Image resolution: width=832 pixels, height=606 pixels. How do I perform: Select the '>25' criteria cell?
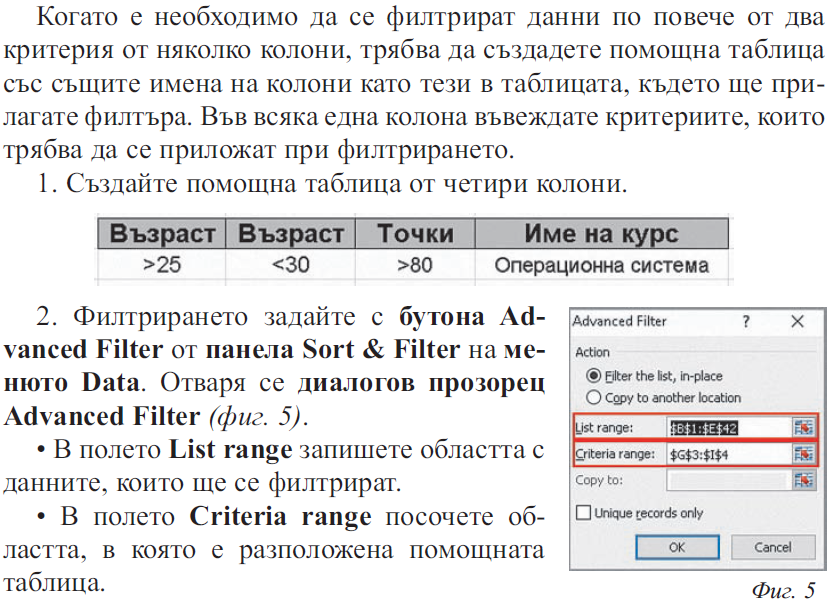pyautogui.click(x=162, y=265)
